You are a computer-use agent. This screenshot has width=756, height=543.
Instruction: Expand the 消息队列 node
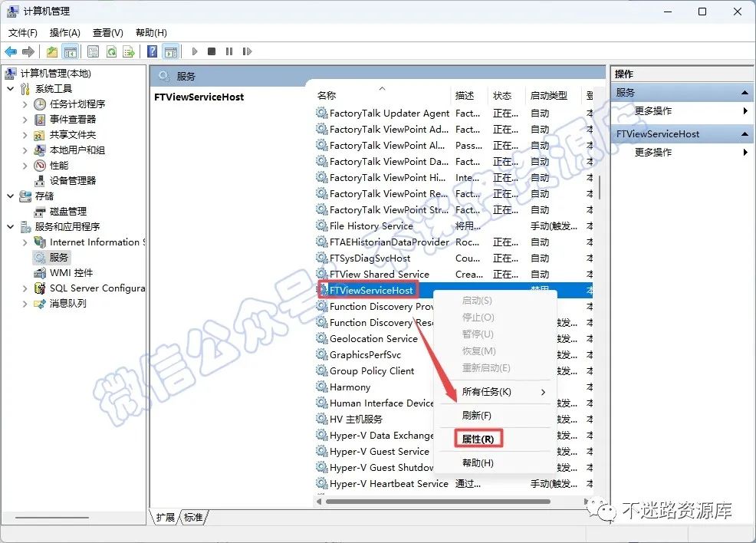pos(25,304)
